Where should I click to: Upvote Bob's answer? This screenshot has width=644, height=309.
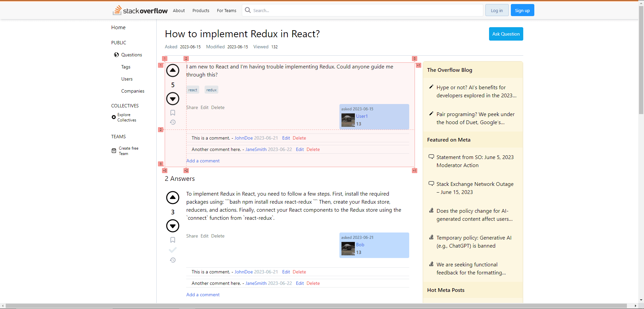click(173, 198)
